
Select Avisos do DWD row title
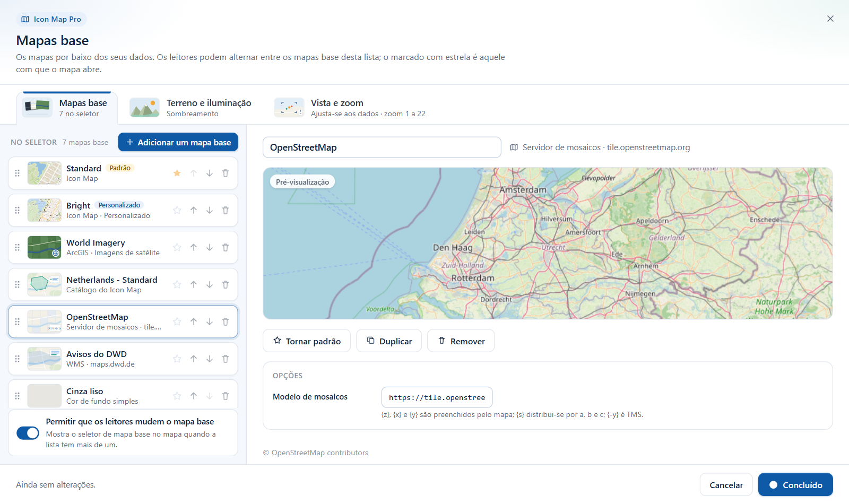point(97,354)
